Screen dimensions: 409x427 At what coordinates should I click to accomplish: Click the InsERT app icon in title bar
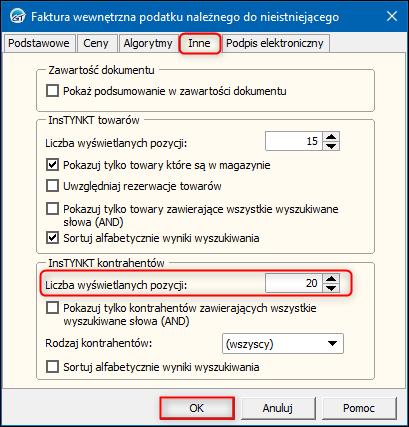(x=16, y=16)
